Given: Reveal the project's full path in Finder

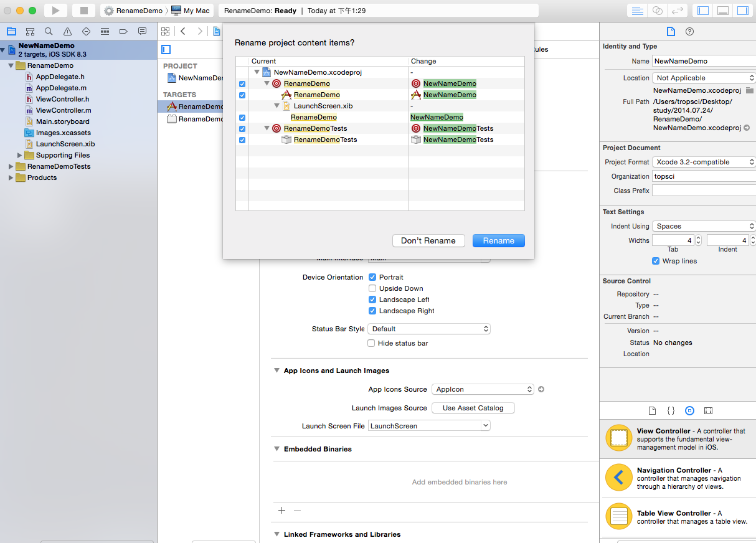Looking at the screenshot, I should click(747, 128).
